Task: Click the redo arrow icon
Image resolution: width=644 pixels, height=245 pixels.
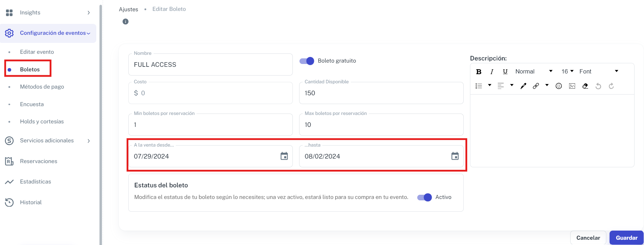Action: pos(611,86)
